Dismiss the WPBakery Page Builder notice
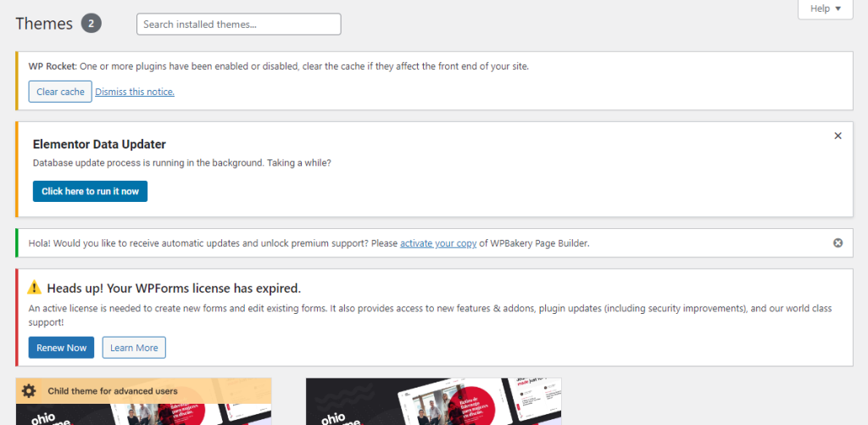This screenshot has width=868, height=425. click(x=837, y=243)
